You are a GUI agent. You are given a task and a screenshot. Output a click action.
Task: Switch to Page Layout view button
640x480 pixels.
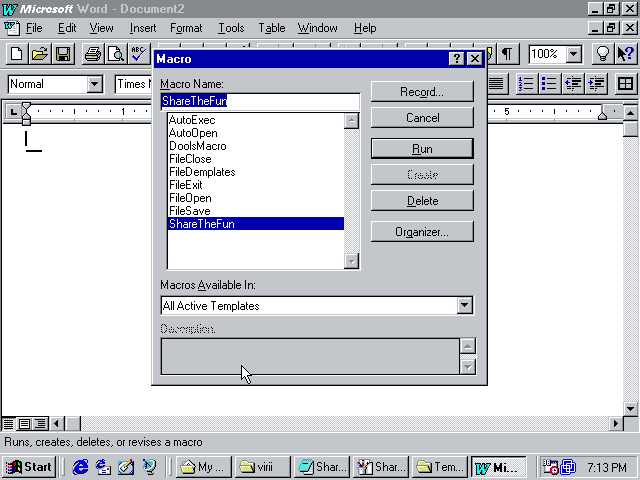[25, 424]
